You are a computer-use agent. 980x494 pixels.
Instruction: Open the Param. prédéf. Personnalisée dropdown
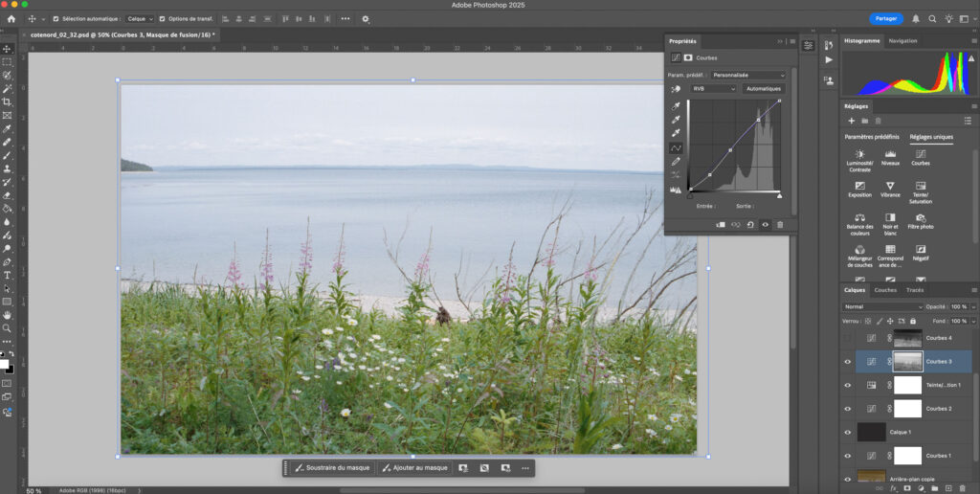[747, 75]
